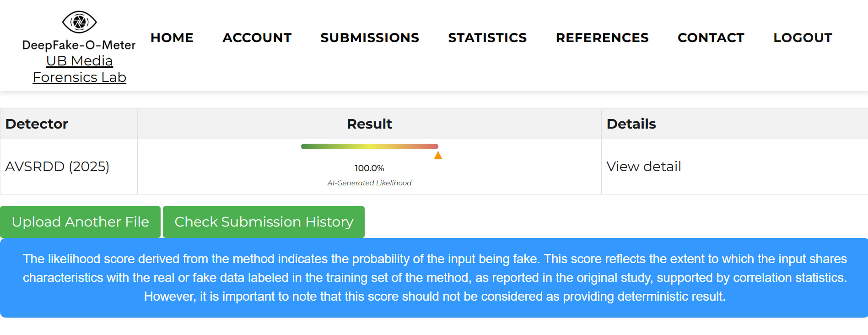Open the ACCOUNT menu item

click(x=257, y=38)
